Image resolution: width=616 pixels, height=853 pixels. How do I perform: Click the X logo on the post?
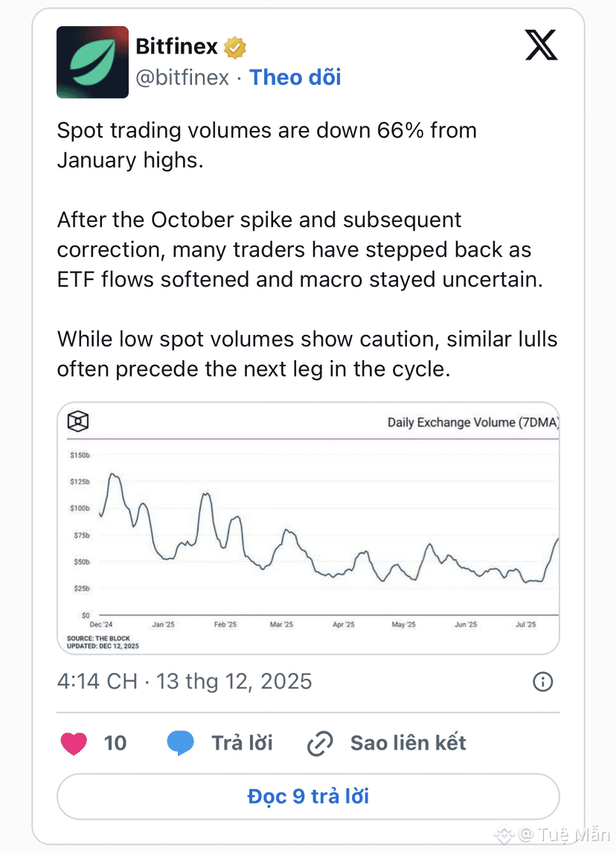(x=541, y=45)
